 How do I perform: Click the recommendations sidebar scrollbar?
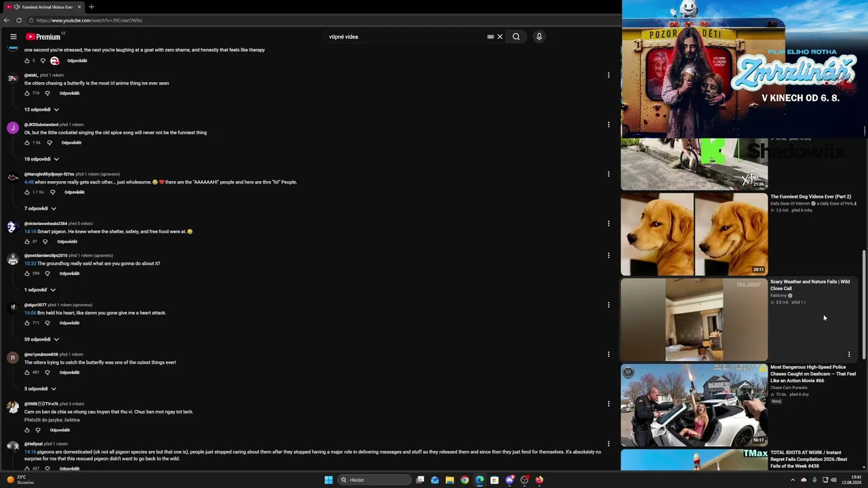(864, 305)
